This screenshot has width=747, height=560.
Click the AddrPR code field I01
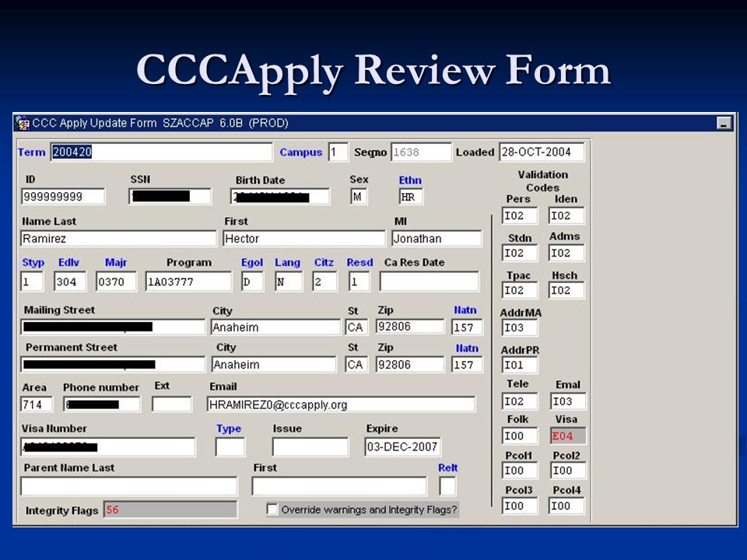click(x=520, y=365)
